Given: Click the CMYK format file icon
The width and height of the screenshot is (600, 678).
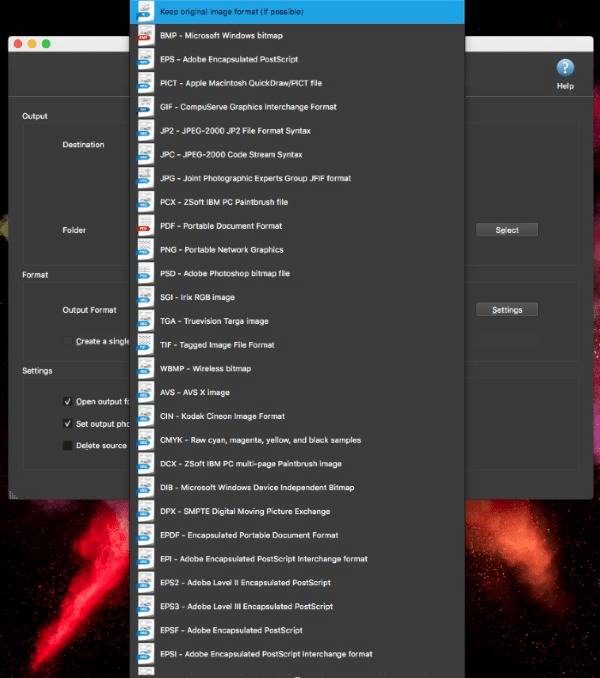Looking at the screenshot, I should (145, 440).
